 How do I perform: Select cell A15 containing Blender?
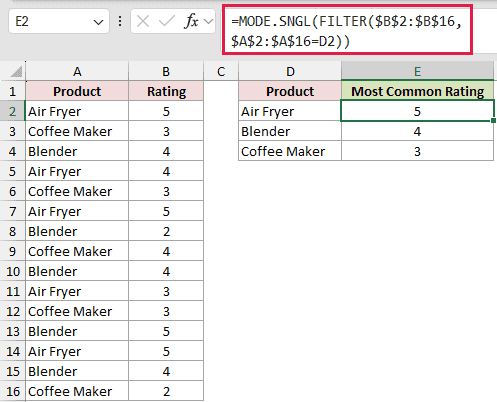tap(77, 371)
